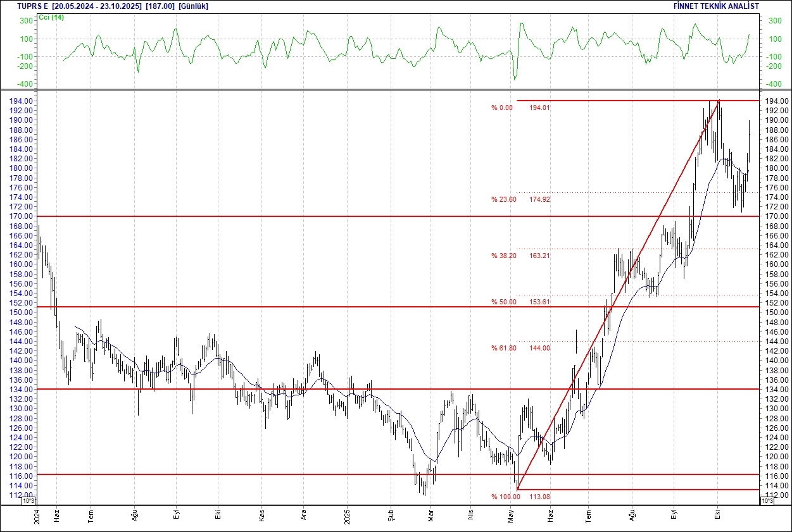The height and width of the screenshot is (532, 792).
Task: Select the Şub month marker on time axis
Action: point(391,516)
